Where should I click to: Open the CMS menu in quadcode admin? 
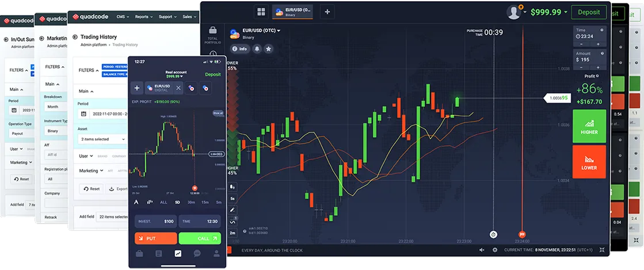point(123,17)
